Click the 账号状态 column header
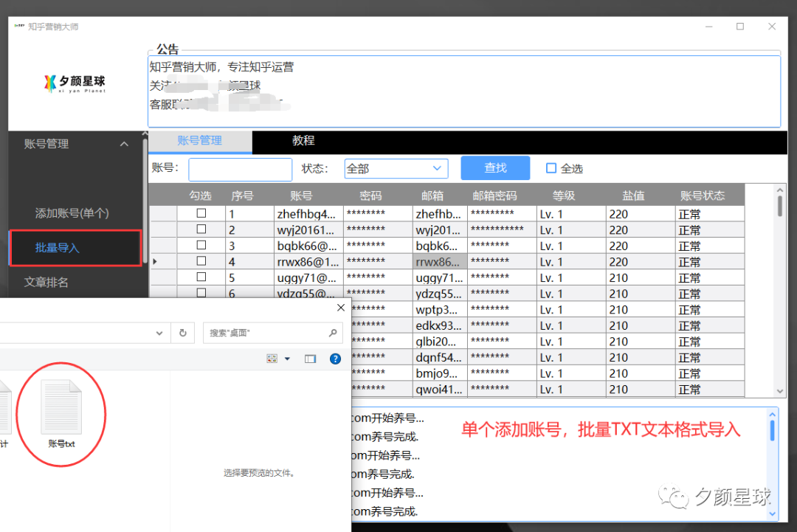The image size is (797, 532). (x=703, y=196)
